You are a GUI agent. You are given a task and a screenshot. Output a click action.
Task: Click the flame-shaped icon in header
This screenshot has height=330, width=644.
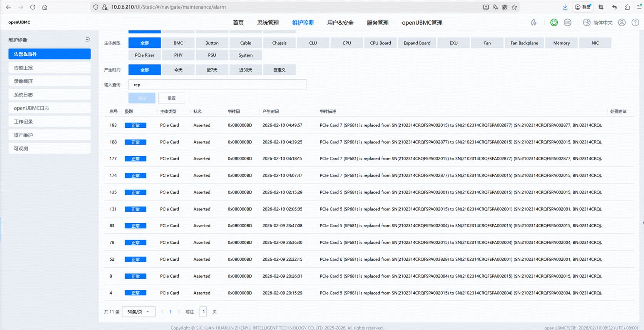pyautogui.click(x=534, y=23)
